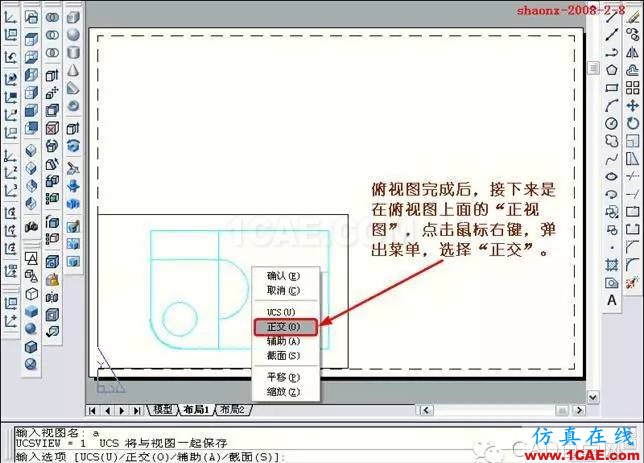644x463 pixels.
Task: Choose 辅助(A) in context menu
Action: click(284, 341)
